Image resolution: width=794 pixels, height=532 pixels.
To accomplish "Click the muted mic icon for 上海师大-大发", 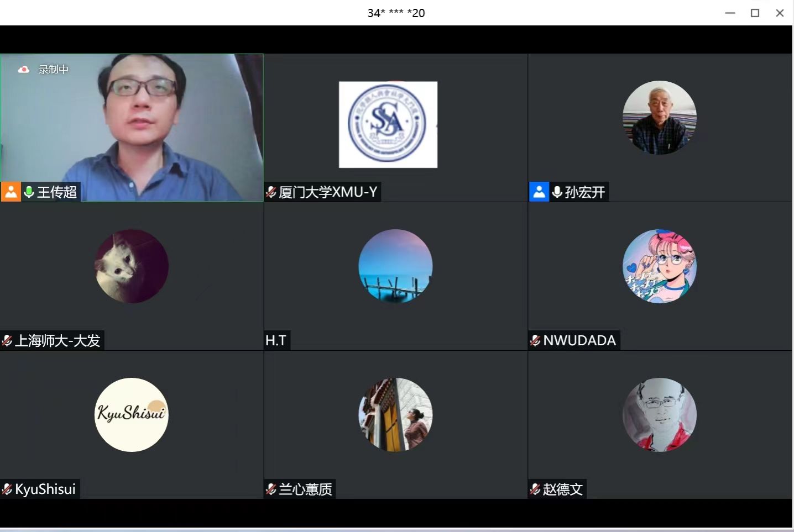I will click(7, 341).
